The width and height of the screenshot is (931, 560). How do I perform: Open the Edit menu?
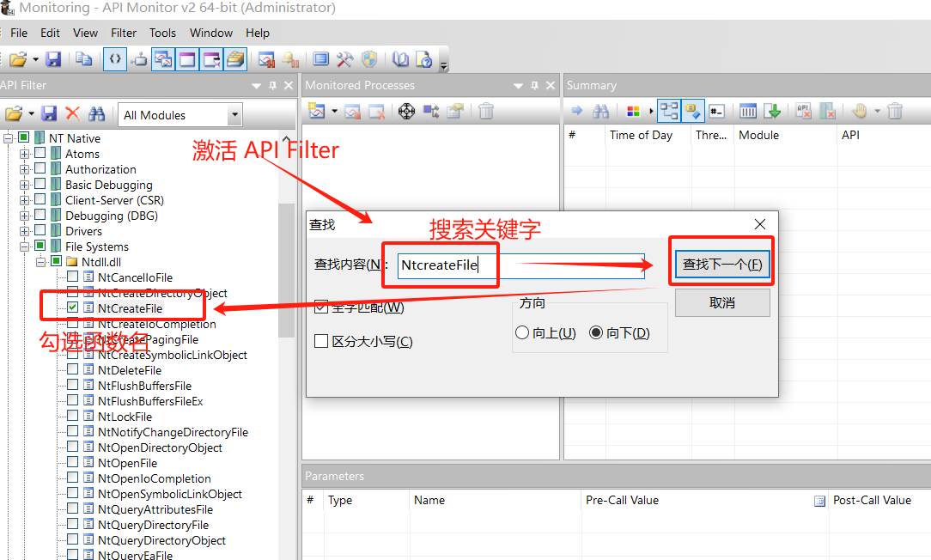tap(50, 33)
